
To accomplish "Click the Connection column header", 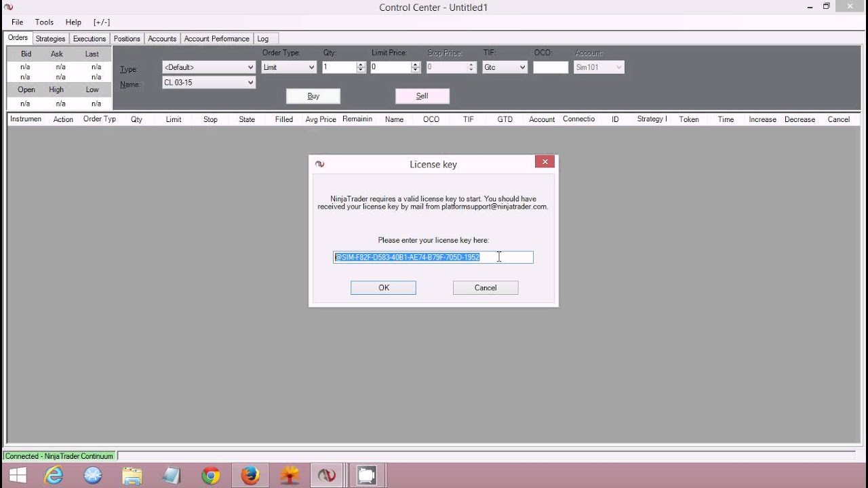I will coord(578,119).
